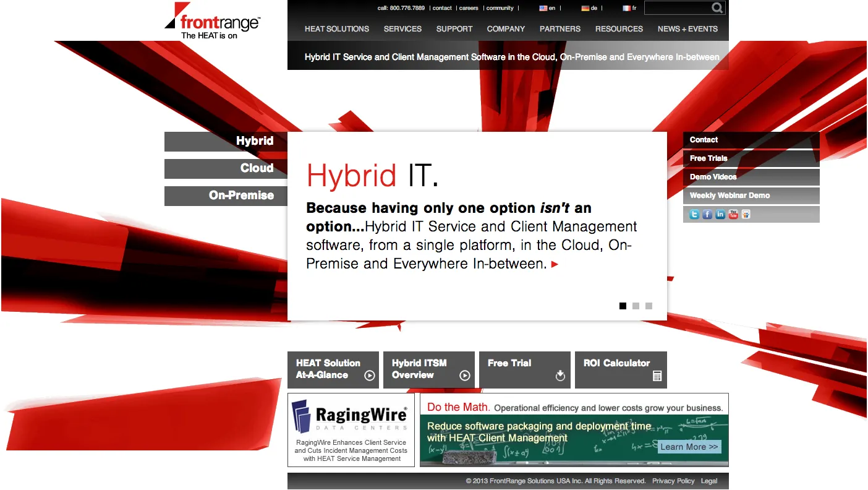Open the RESOURCES menu
The image size is (868, 490).
(619, 29)
